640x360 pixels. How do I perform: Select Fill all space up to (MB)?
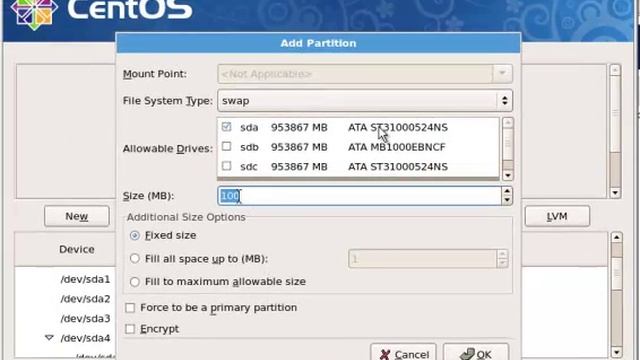click(135, 258)
